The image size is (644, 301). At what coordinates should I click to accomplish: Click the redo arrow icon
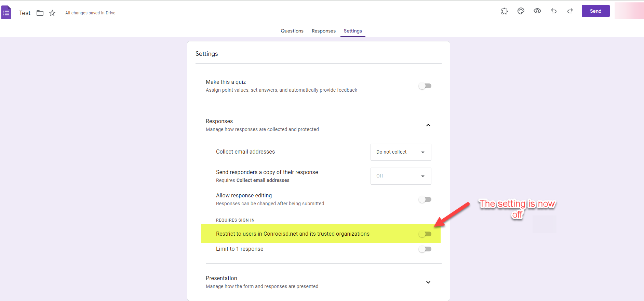pyautogui.click(x=570, y=11)
